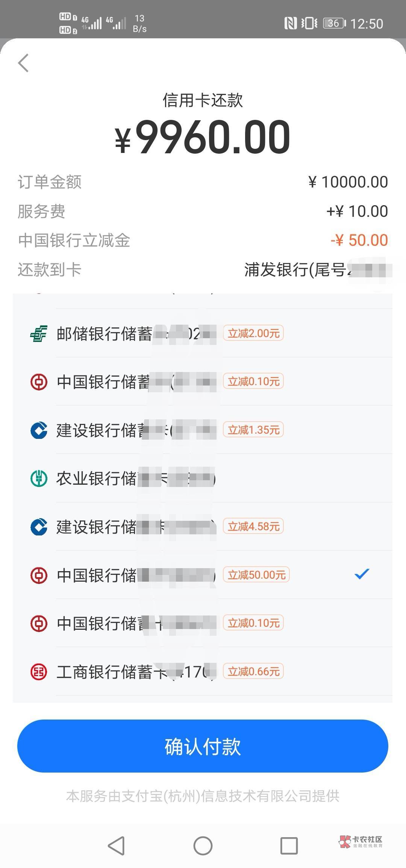Screen dimensions: 406x868
Task: Tap the Agricultural Bank green logo icon
Action: [39, 478]
